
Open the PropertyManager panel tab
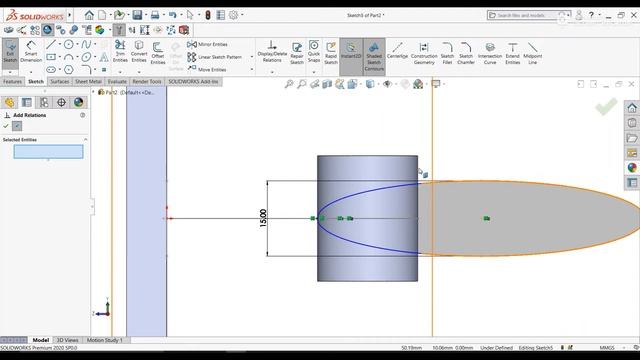(x=27, y=102)
